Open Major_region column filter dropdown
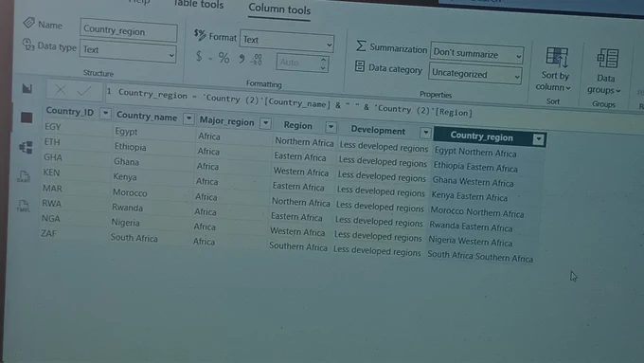Screen dimensions: 644x363 (x=266, y=123)
